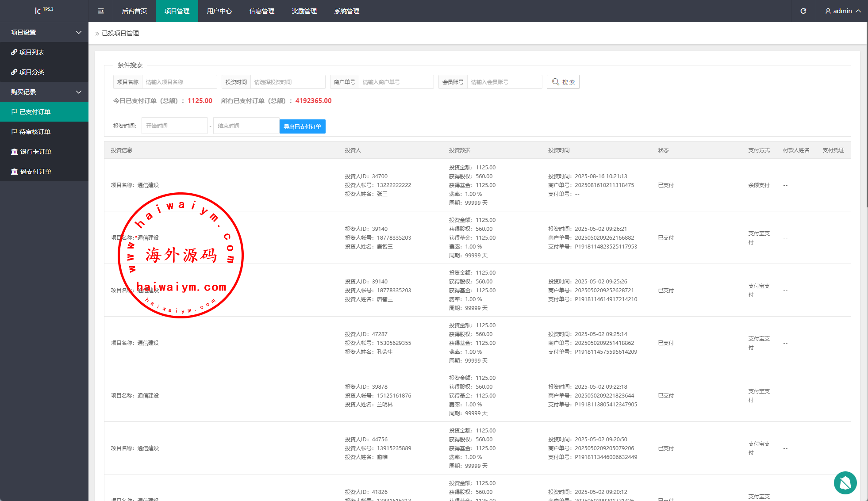Switch to 用户中心 top menu
868x501 pixels.
219,11
